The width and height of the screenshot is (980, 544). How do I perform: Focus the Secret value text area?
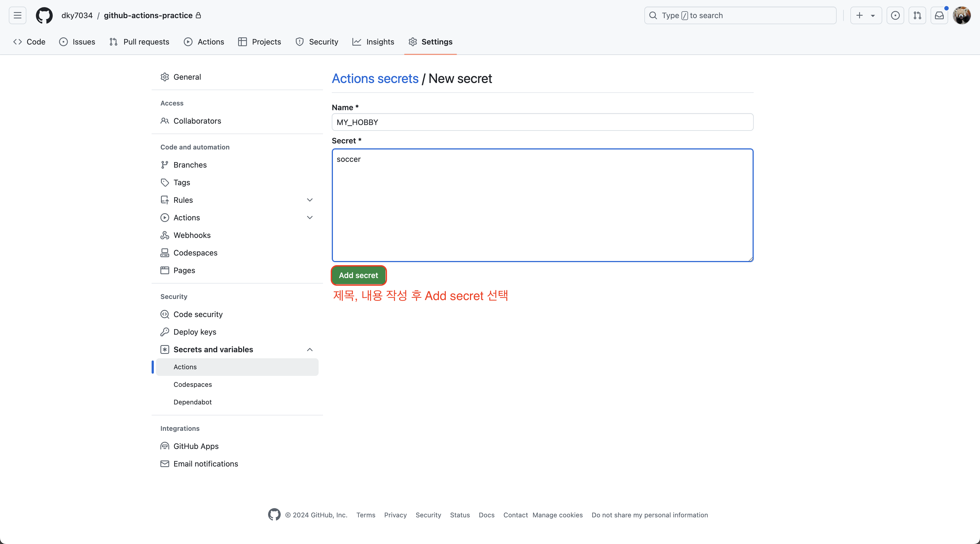point(542,206)
